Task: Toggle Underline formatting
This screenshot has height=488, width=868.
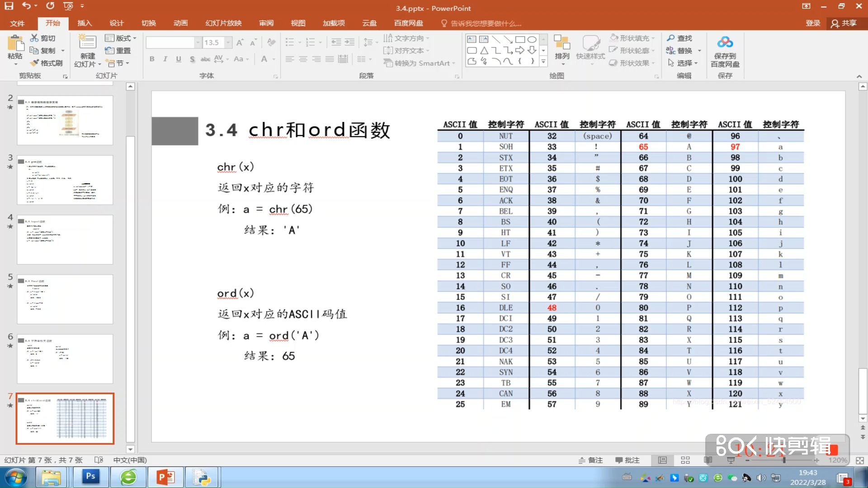Action: [x=179, y=59]
